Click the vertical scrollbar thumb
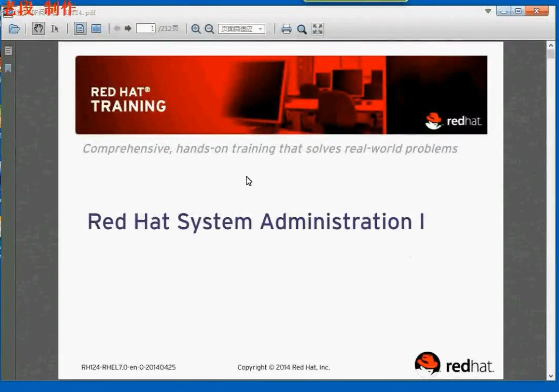 551,54
